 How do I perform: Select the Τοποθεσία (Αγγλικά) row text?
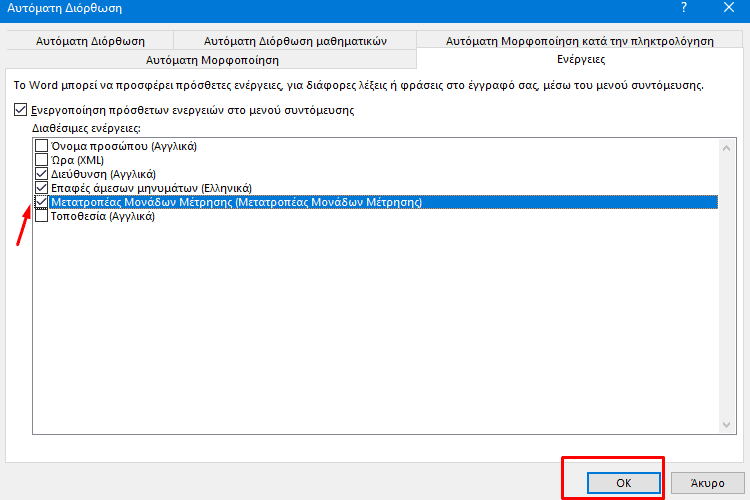pyautogui.click(x=103, y=216)
